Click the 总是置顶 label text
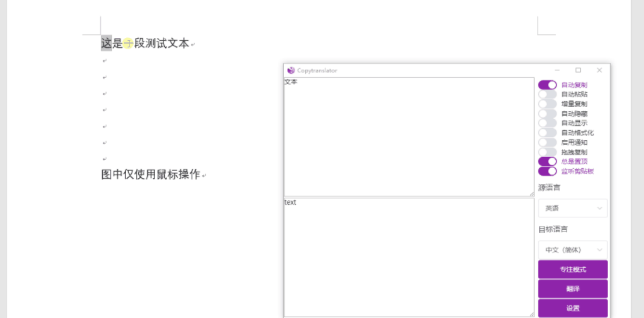 574,161
